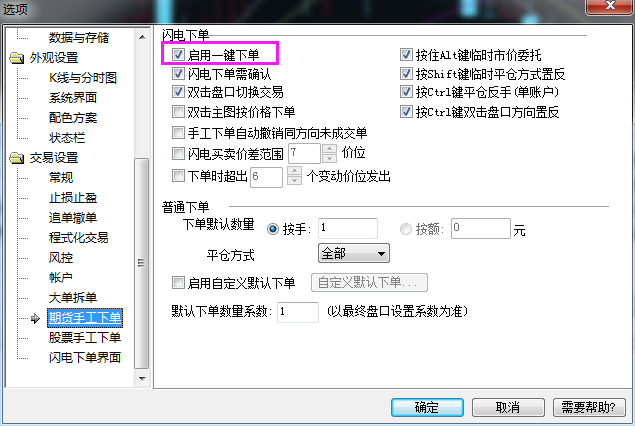The height and width of the screenshot is (426, 635).
Task: Click the arrow icon beside 期货手工下单
Action: 36,318
